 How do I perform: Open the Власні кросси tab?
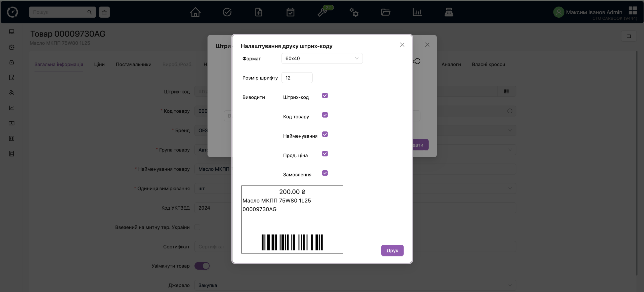(488, 64)
